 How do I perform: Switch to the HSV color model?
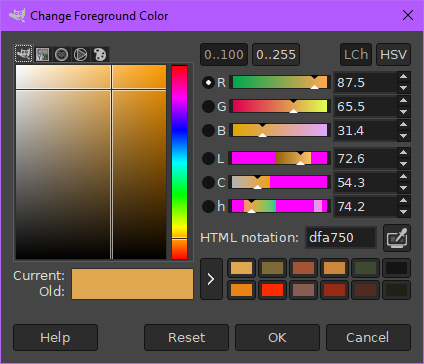click(x=393, y=54)
